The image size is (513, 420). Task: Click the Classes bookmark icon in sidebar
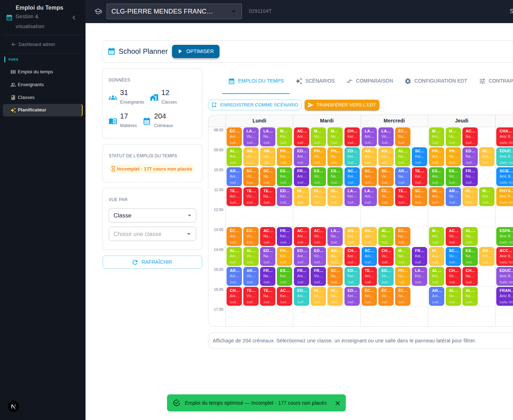[13, 98]
